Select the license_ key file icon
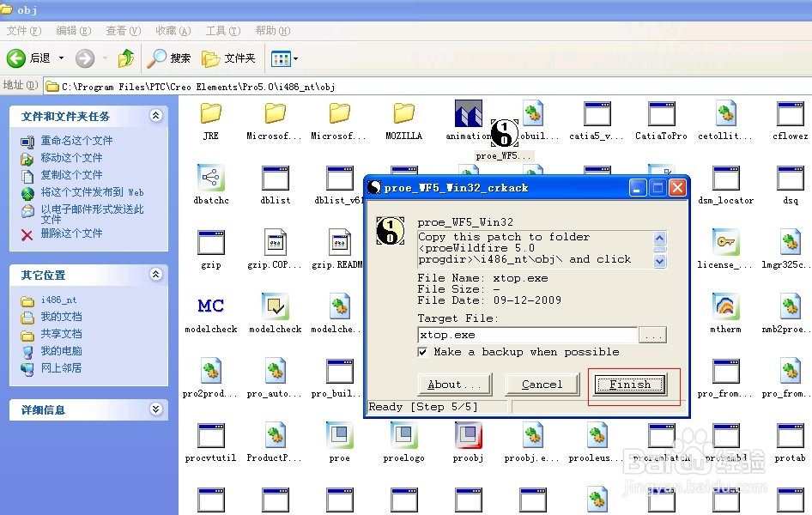812x515 pixels. pyautogui.click(x=726, y=242)
